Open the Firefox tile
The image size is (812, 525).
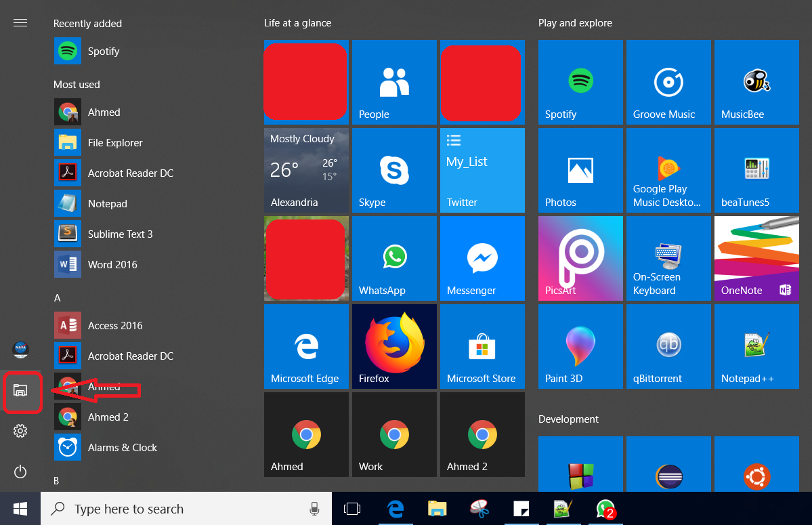(x=394, y=346)
